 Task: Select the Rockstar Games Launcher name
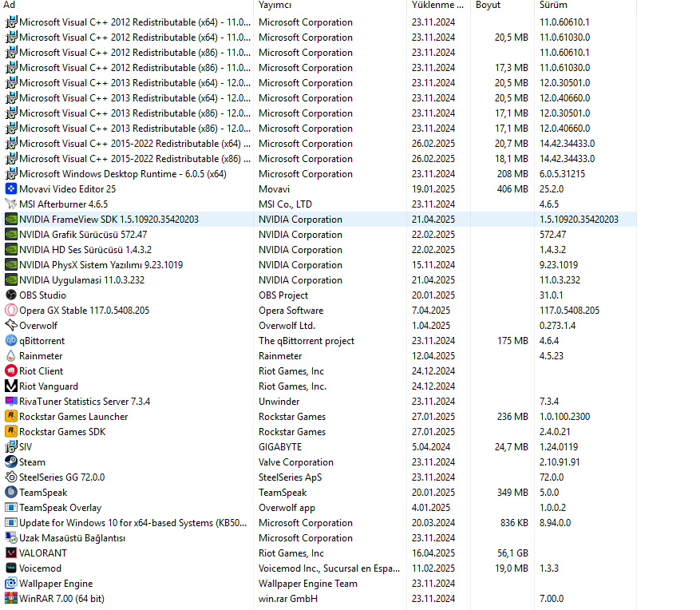(73, 417)
